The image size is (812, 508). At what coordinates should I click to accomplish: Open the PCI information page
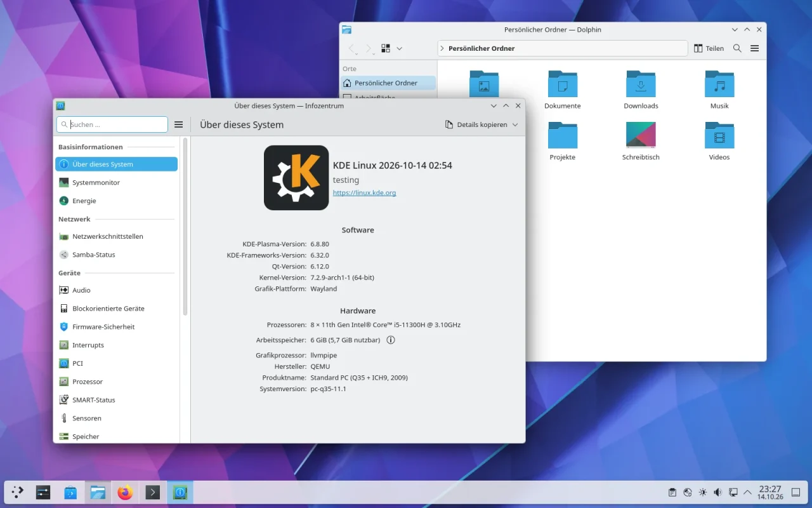click(x=116, y=363)
